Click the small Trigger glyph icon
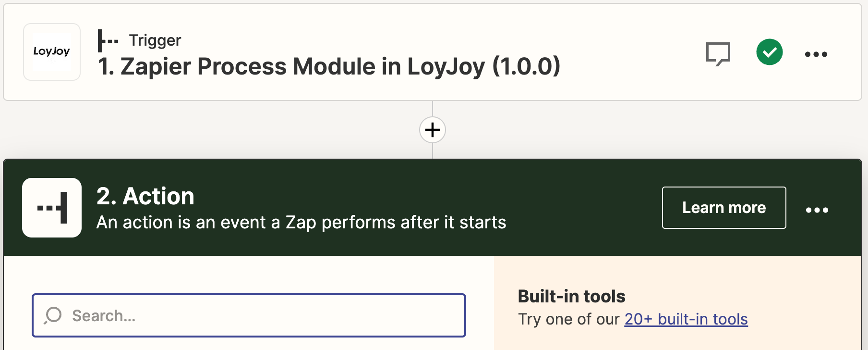This screenshot has width=868, height=350. click(108, 40)
